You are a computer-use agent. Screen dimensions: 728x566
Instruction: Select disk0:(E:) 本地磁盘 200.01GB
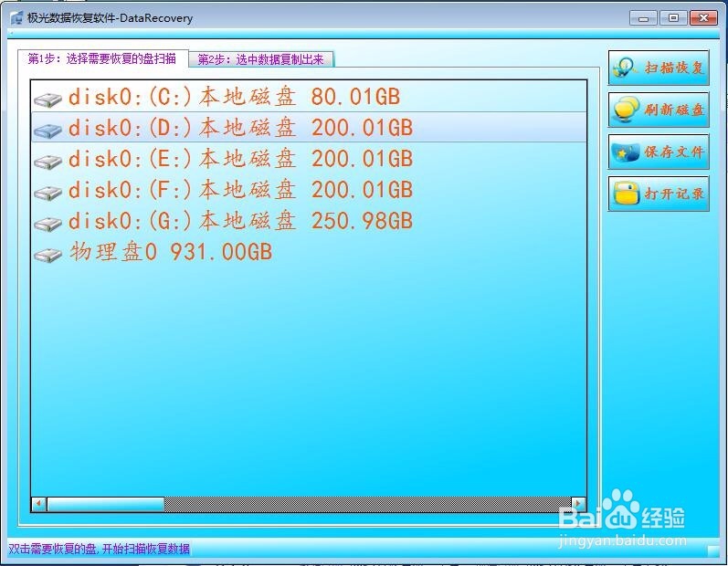[309, 159]
